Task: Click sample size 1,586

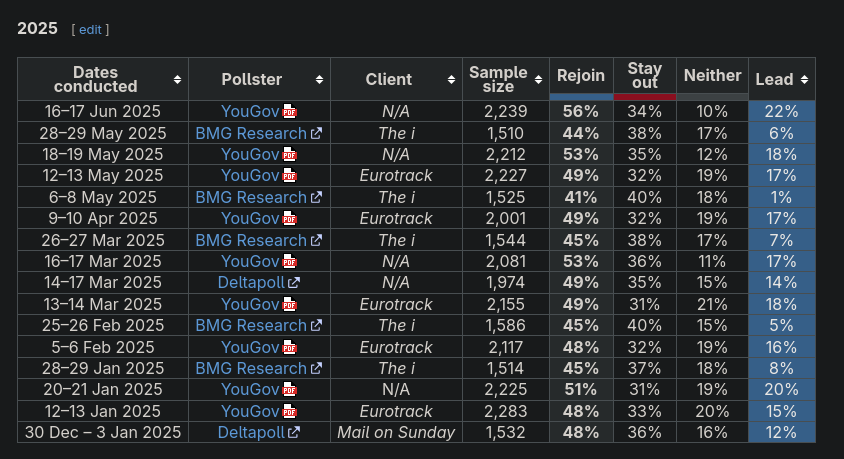Action: (505, 326)
